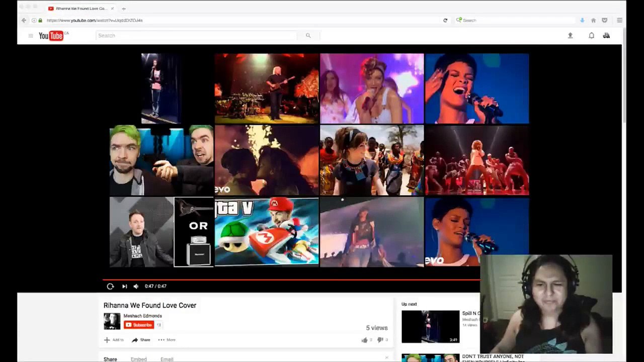Click the page vertical scrollbar
The image size is (644, 362).
click(624, 75)
